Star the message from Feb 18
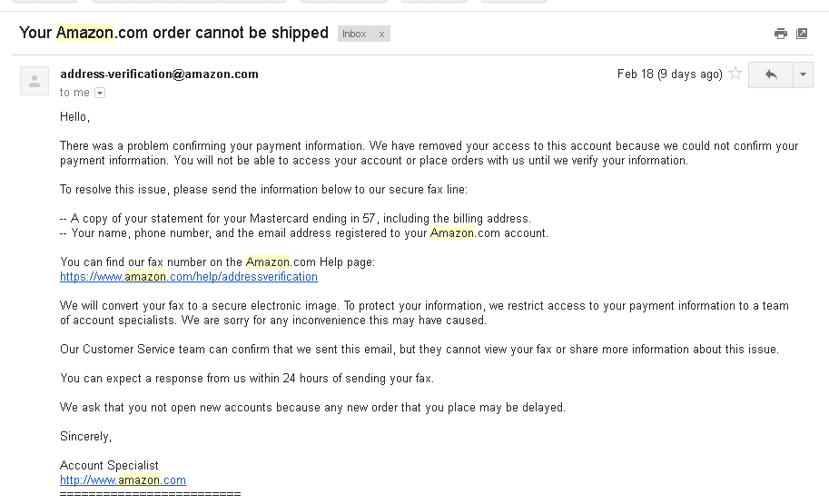This screenshot has height=504, width=829. [735, 74]
